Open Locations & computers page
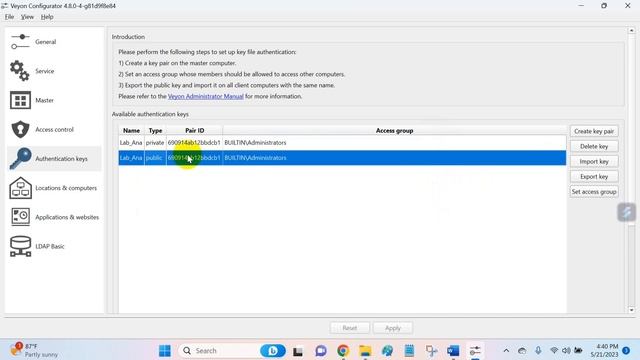Screen dimensions: 640x360 54,188
